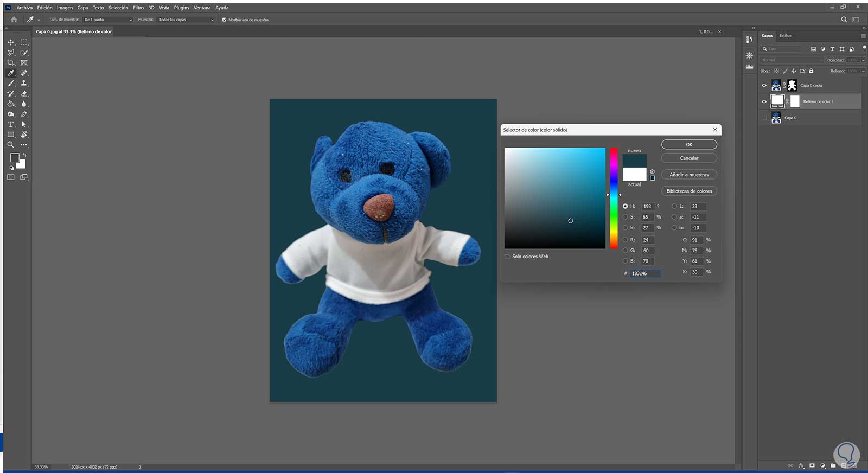Expand the Muestra Todas las capas dropdown
Image resolution: width=868 pixels, height=473 pixels.
[186, 20]
